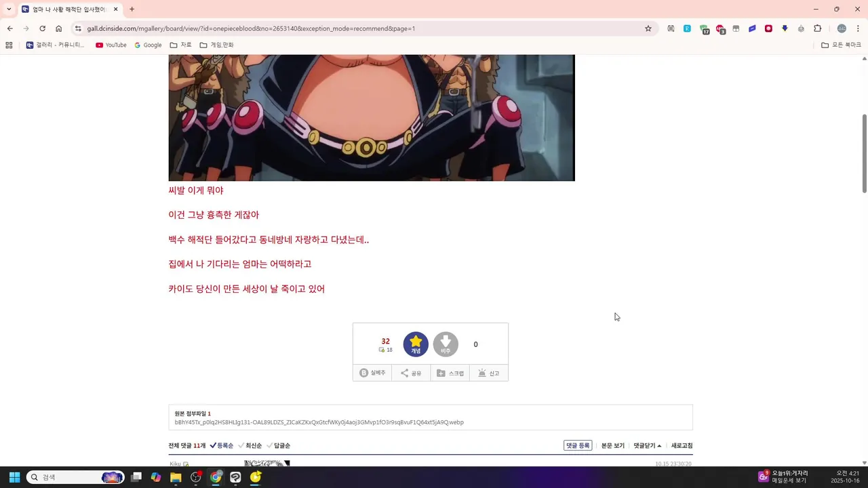Click the red adblock extension with 3 badge

[x=720, y=29]
